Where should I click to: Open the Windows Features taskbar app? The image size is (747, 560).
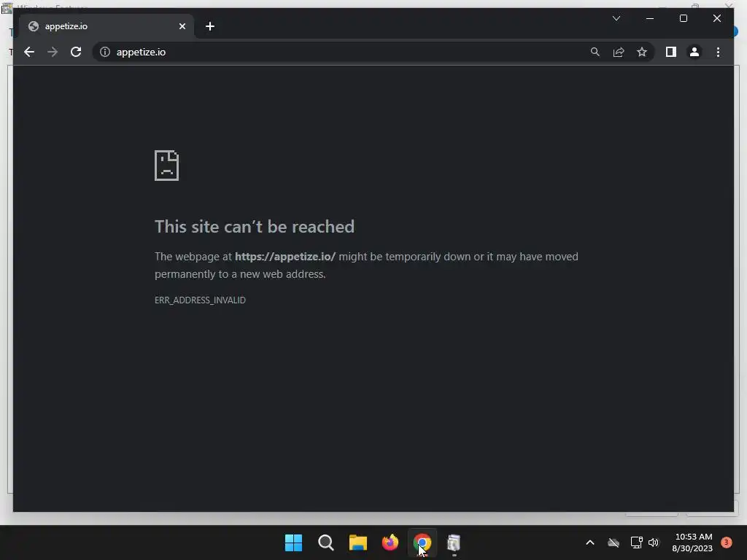pos(454,542)
